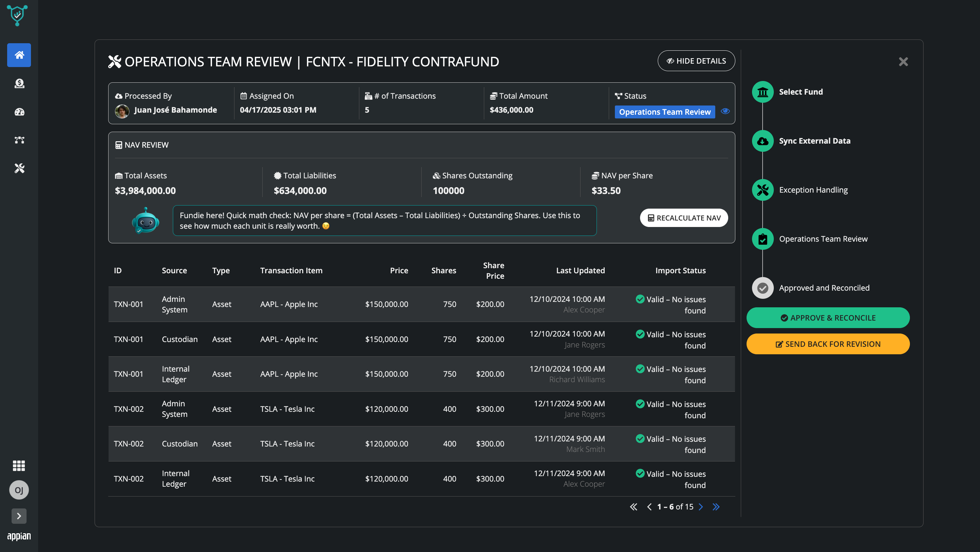The height and width of the screenshot is (552, 980).
Task: Select the Select Fund step icon
Action: 762,92
